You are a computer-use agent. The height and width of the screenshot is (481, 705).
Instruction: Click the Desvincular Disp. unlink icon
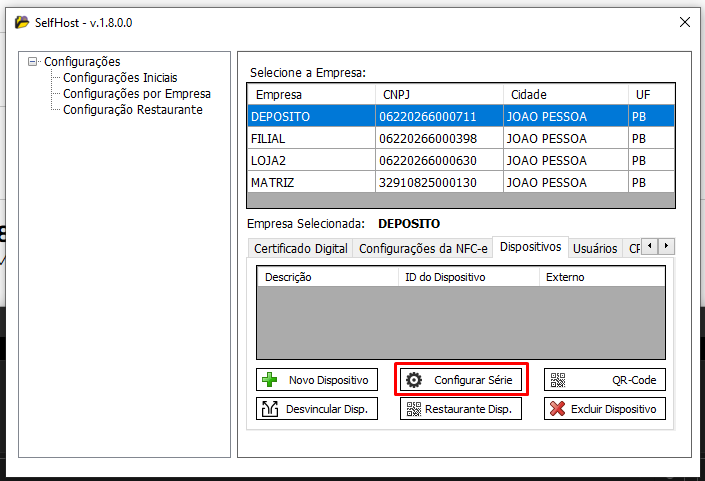tap(269, 409)
